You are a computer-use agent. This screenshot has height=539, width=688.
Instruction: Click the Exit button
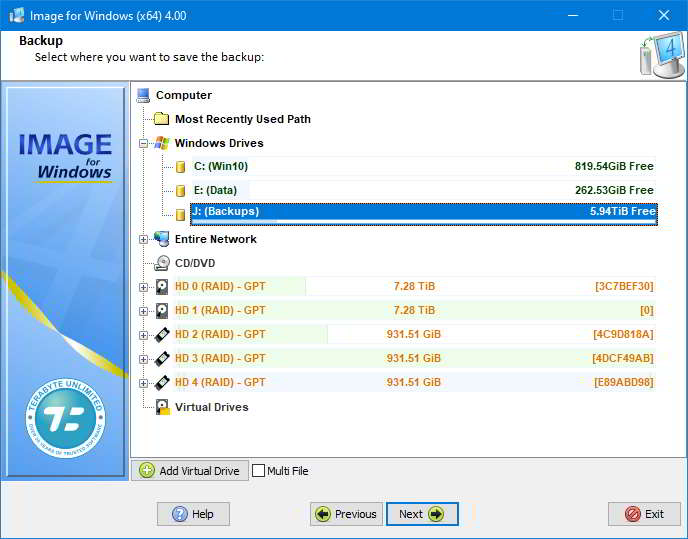point(644,514)
